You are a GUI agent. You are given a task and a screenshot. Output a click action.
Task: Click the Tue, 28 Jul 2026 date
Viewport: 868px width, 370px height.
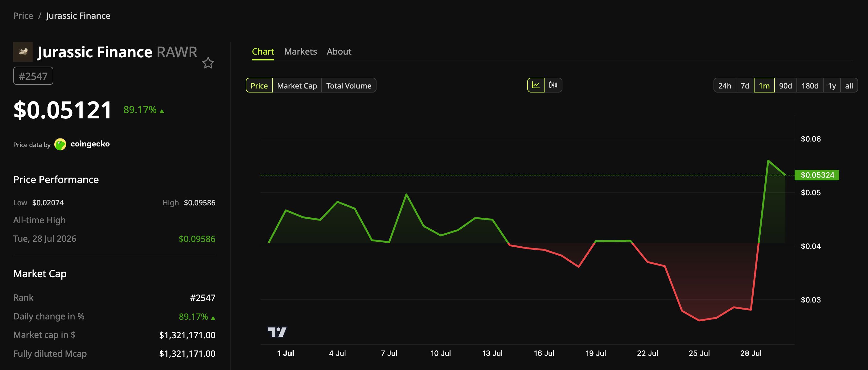45,239
